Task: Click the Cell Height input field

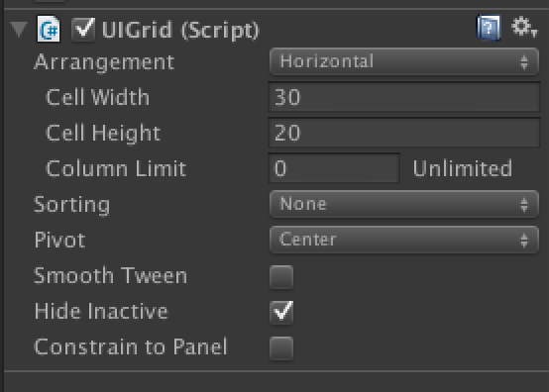Action: [404, 133]
